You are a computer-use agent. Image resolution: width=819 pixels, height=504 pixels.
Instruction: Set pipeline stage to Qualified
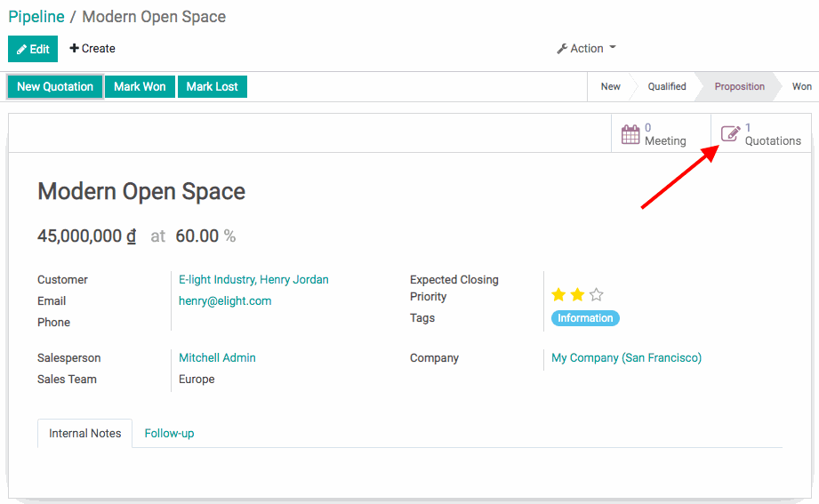[666, 86]
